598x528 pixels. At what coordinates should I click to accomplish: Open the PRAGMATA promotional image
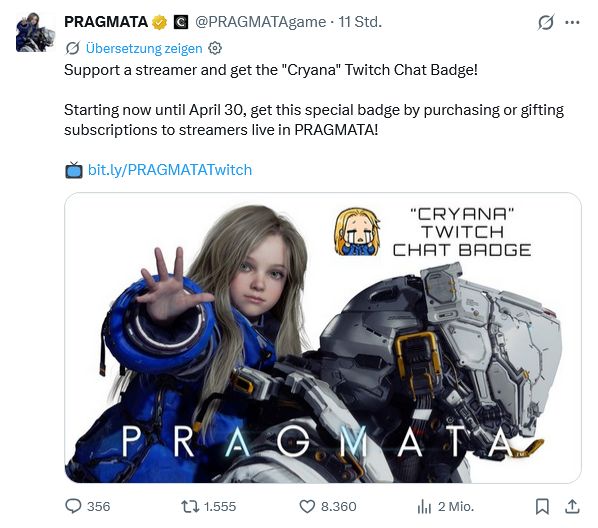coord(323,338)
